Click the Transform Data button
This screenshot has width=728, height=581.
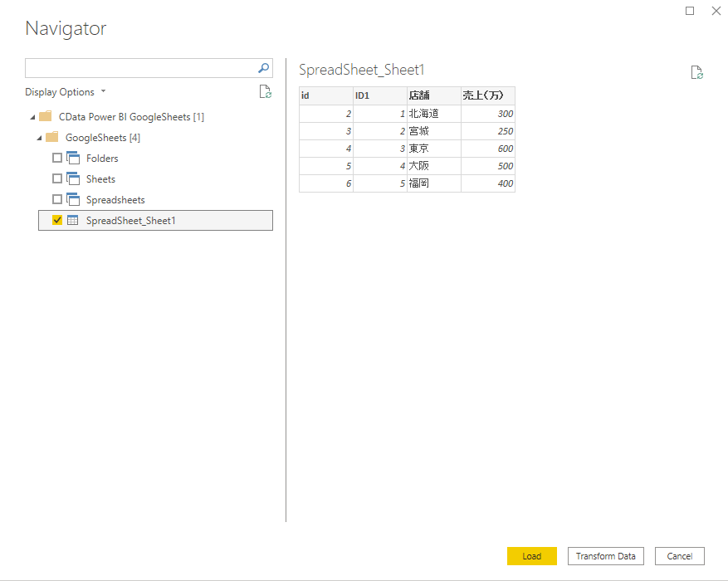(605, 556)
